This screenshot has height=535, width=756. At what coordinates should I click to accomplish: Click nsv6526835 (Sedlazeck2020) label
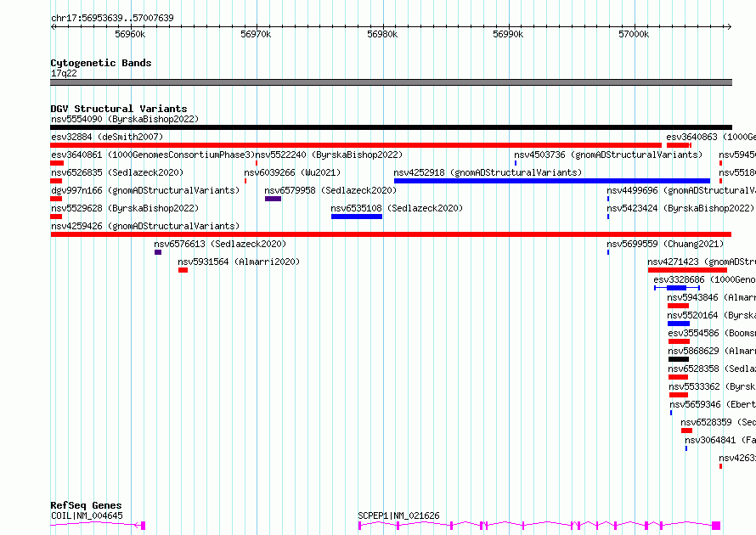click(x=117, y=172)
